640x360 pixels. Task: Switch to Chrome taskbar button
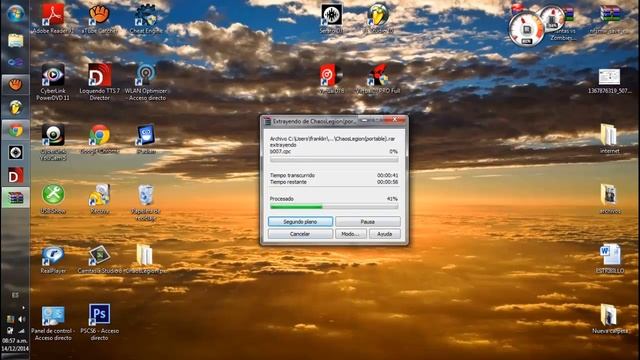tap(15, 130)
